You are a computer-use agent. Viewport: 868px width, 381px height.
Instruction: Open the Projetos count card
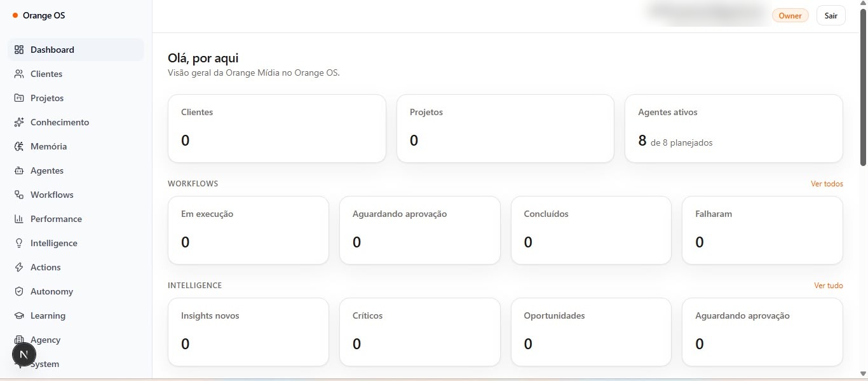(x=505, y=128)
